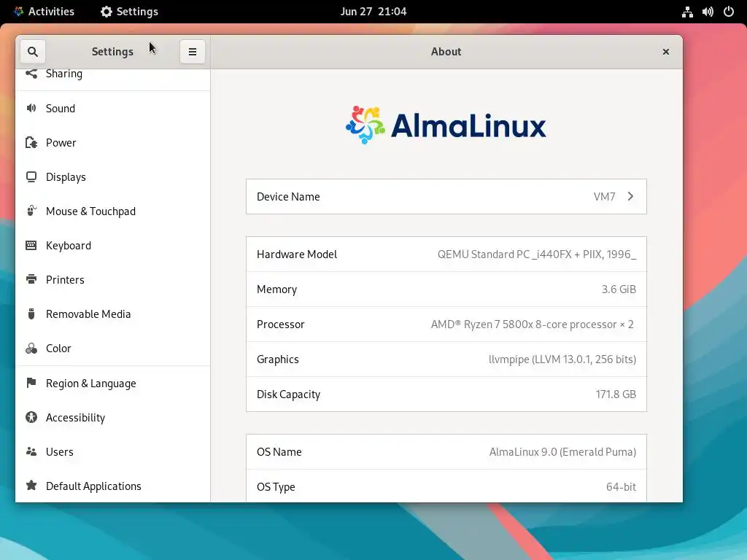Select Sharing label in sidebar
The height and width of the screenshot is (560, 747).
coord(64,74)
